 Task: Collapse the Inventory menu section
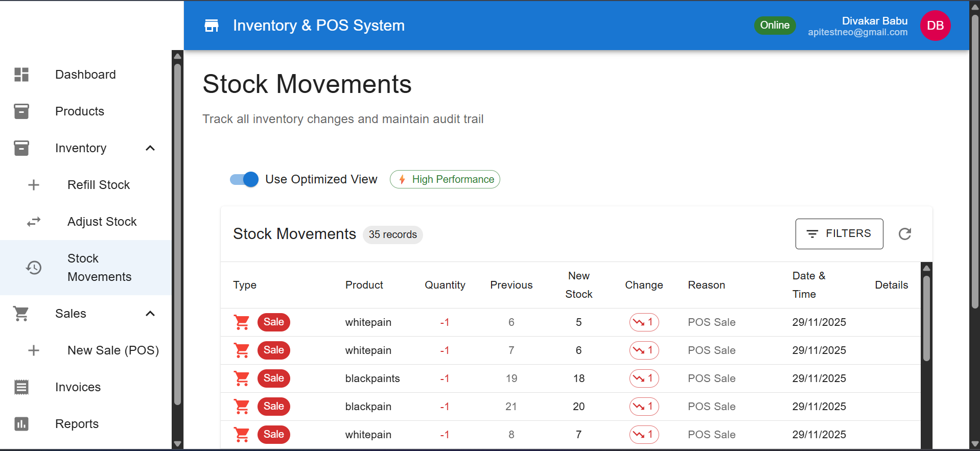tap(150, 148)
